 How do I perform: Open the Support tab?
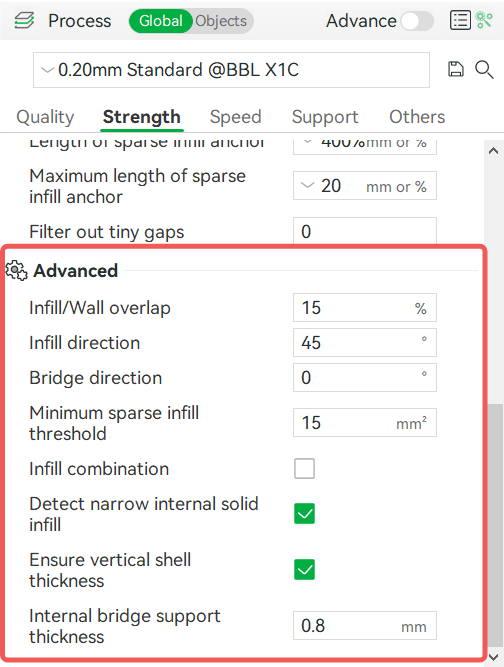point(325,117)
